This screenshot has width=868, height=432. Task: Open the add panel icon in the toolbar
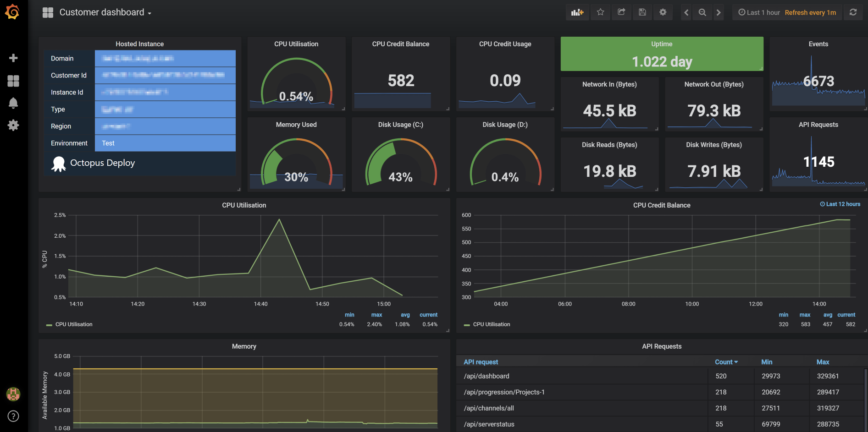pos(577,12)
